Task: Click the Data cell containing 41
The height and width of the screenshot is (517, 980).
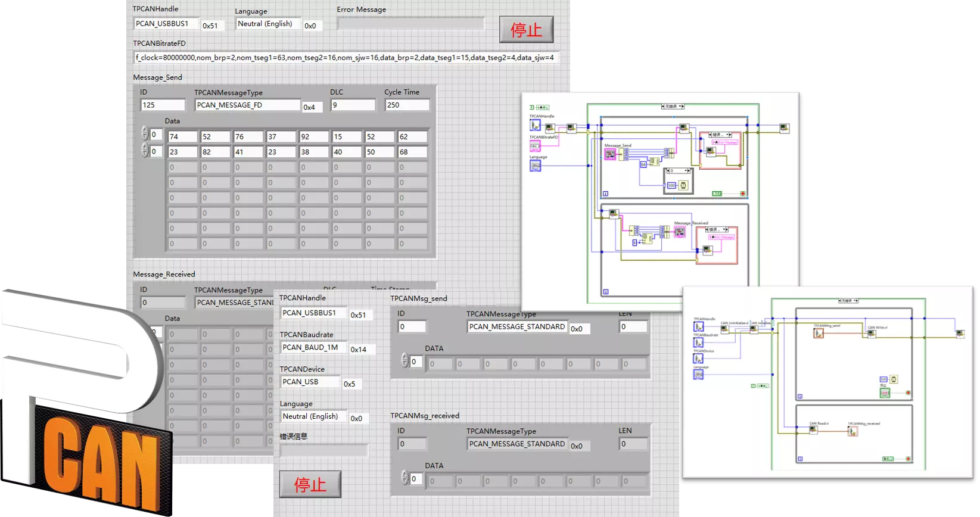Action: 248,152
